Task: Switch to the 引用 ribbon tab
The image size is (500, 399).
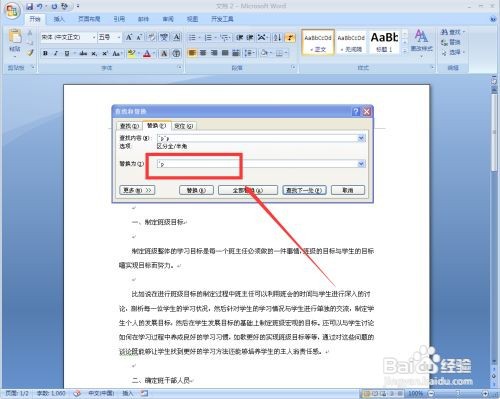Action: pos(119,19)
